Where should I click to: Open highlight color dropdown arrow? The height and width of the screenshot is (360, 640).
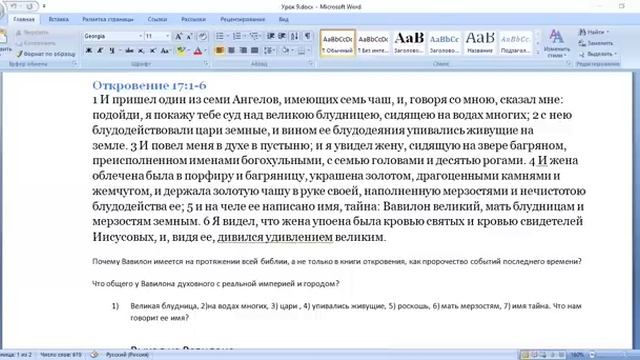click(x=188, y=51)
